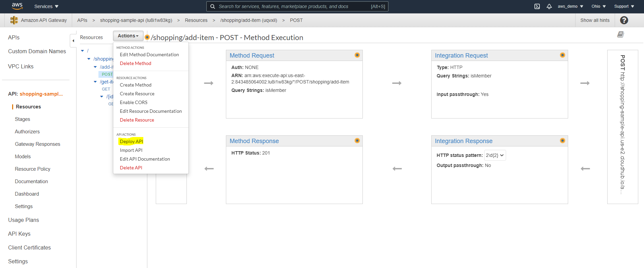This screenshot has height=268, width=644.
Task: Open the notifications bell icon
Action: point(549,6)
